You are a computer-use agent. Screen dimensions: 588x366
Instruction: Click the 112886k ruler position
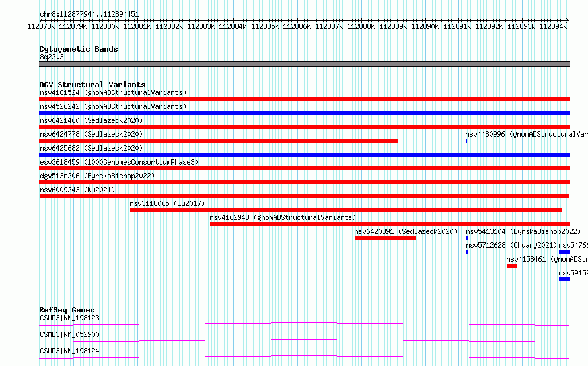pos(297,26)
